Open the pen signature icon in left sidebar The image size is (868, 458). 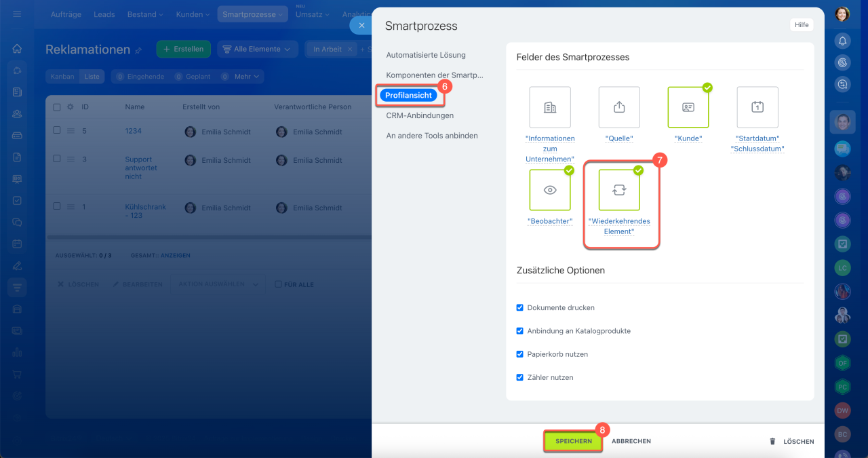point(17,265)
